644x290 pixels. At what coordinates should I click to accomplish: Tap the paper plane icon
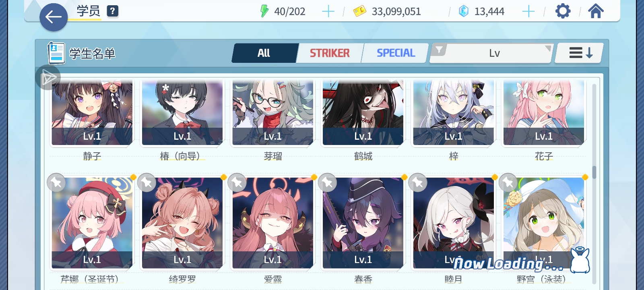tap(48, 78)
